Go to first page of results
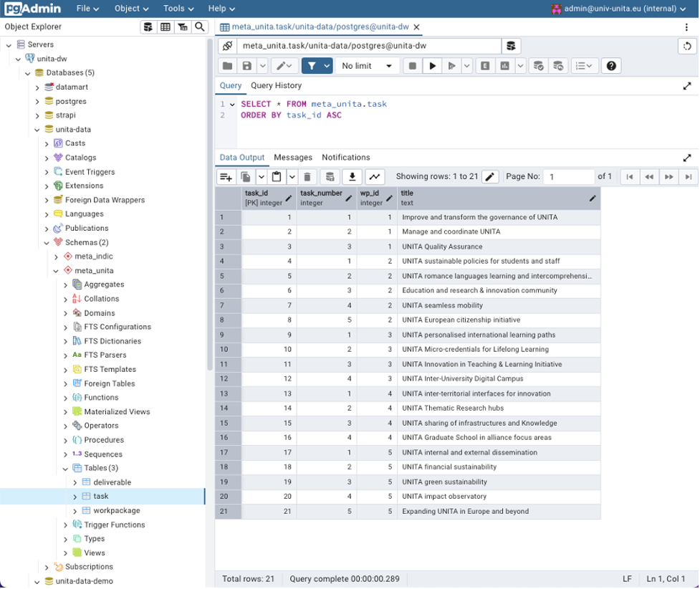This screenshot has height=589, width=700. (630, 177)
